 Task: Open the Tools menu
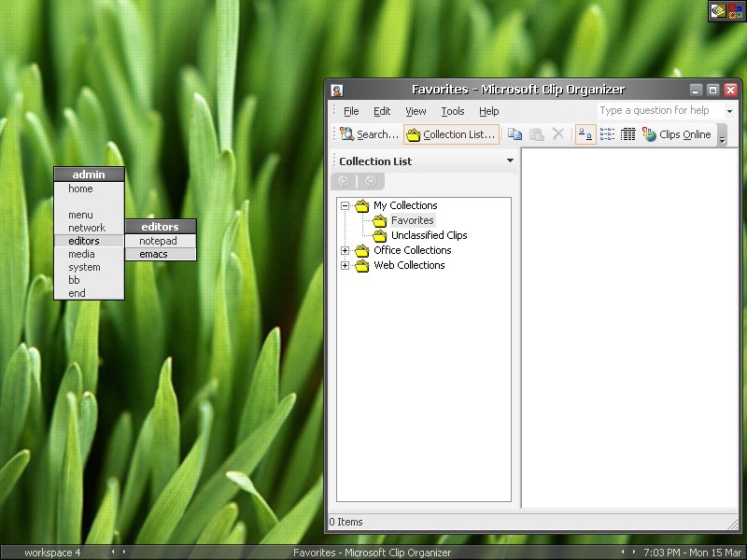point(452,111)
